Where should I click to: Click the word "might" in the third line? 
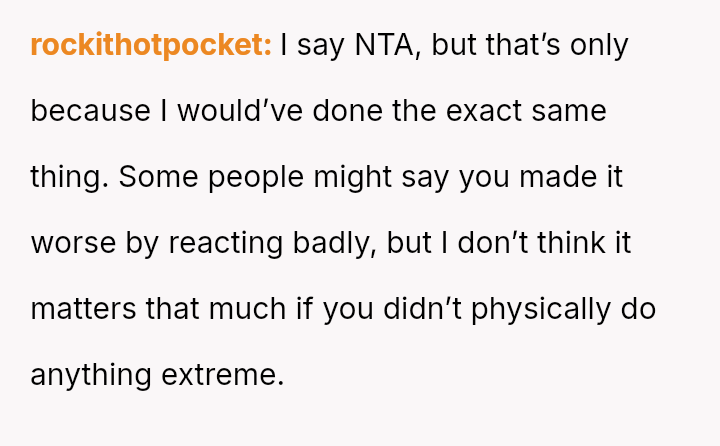point(389,177)
